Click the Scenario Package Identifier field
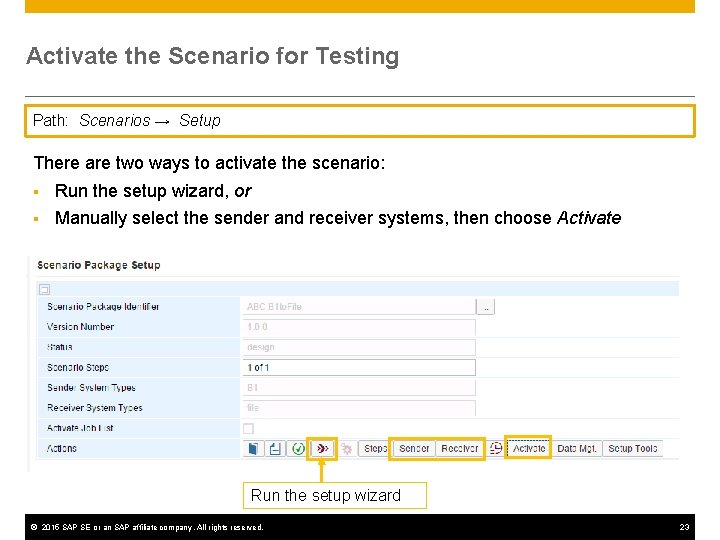This screenshot has height=540, width=720. [359, 307]
